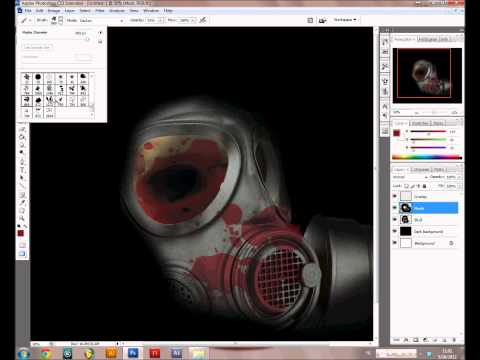This screenshot has width=480, height=360.
Task: Open the Window menu
Action: click(151, 11)
